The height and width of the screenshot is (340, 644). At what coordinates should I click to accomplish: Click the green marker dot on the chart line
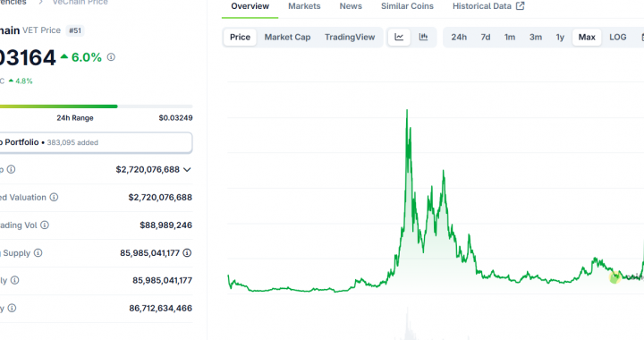coord(614,278)
